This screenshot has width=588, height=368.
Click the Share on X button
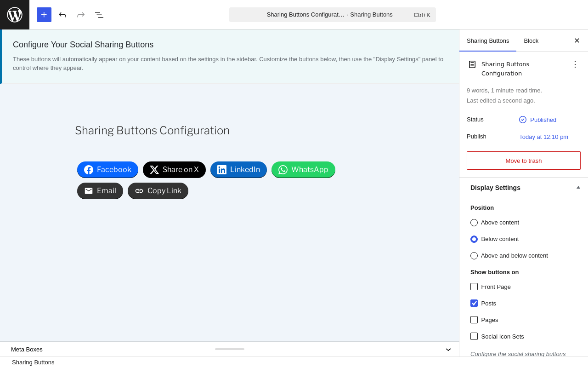174,170
